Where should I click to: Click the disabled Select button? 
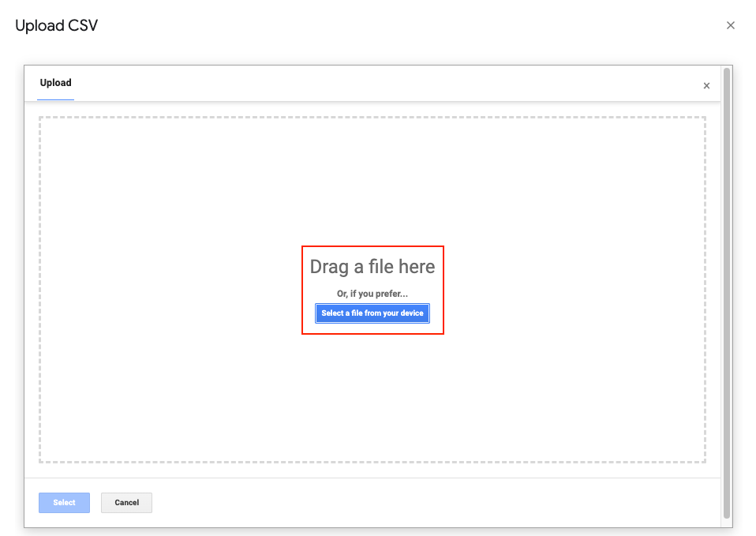pos(64,503)
